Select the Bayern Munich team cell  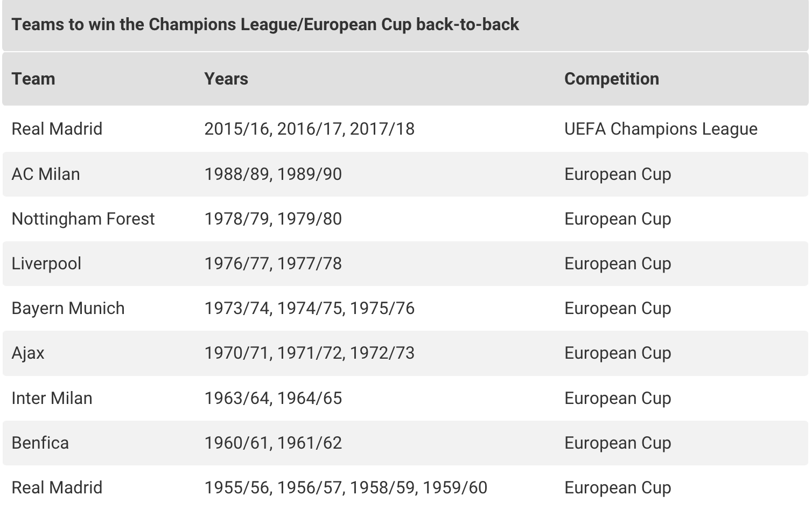pos(68,308)
